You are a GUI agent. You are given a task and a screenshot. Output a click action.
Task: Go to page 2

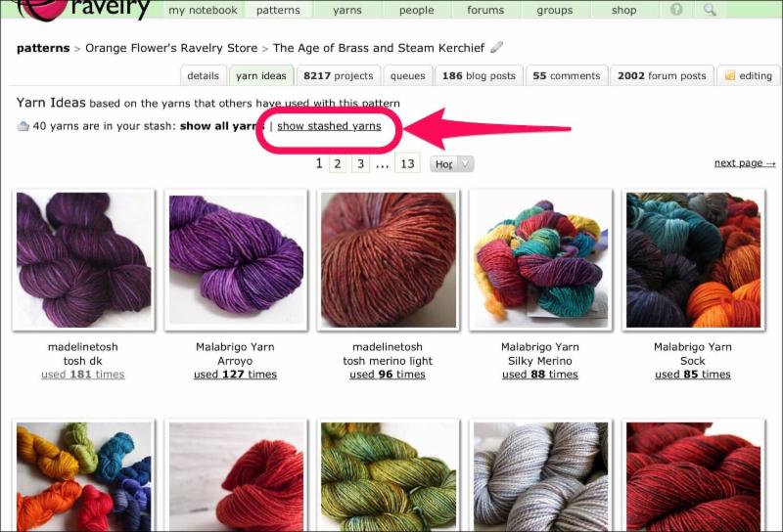(x=338, y=163)
